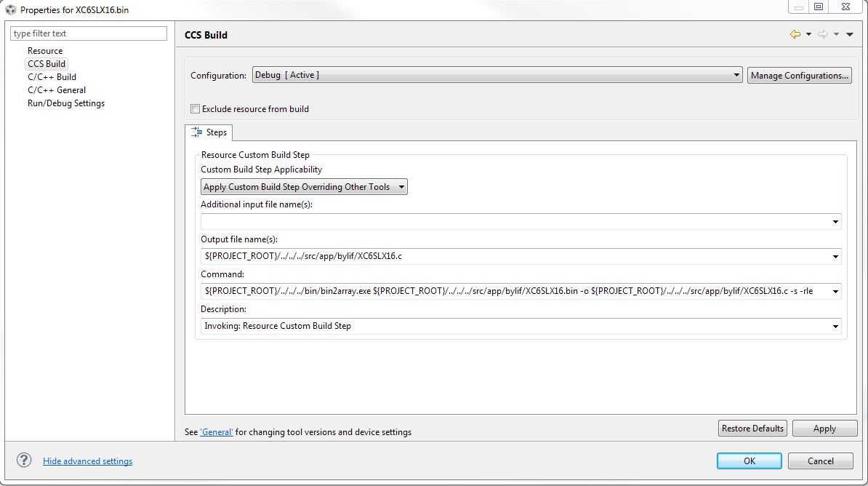Click the Apply button
Image resolution: width=868 pixels, height=486 pixels.
pyautogui.click(x=824, y=428)
